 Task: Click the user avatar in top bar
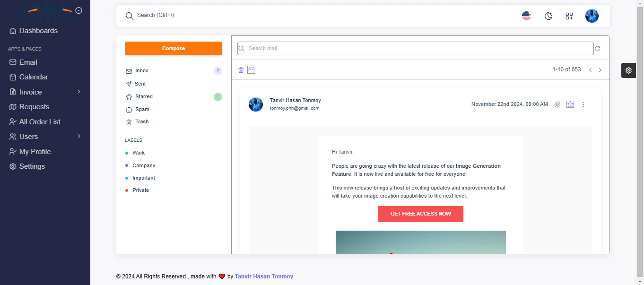(x=592, y=16)
